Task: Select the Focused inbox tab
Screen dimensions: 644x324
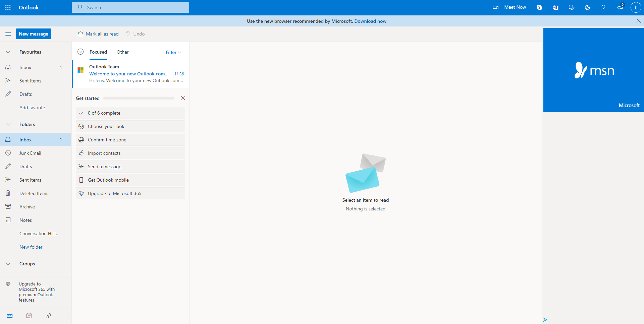Action: tap(98, 52)
